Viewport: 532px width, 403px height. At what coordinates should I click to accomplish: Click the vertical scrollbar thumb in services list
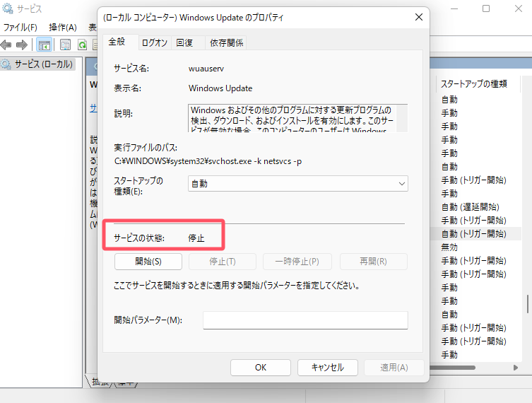(528, 304)
